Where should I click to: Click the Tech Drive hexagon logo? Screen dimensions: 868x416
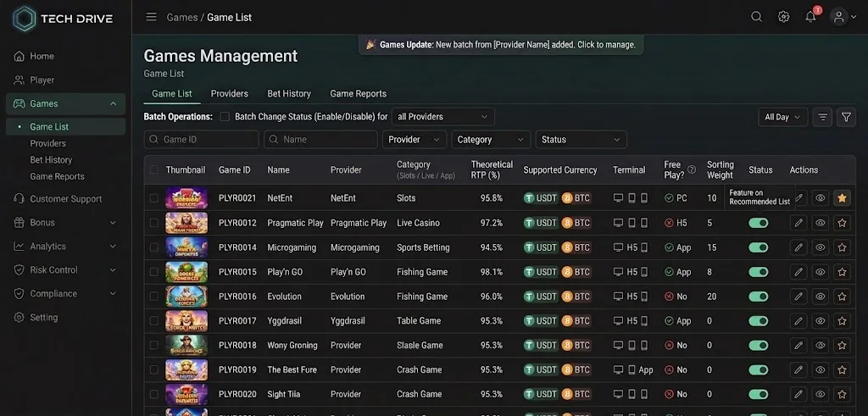click(x=25, y=19)
